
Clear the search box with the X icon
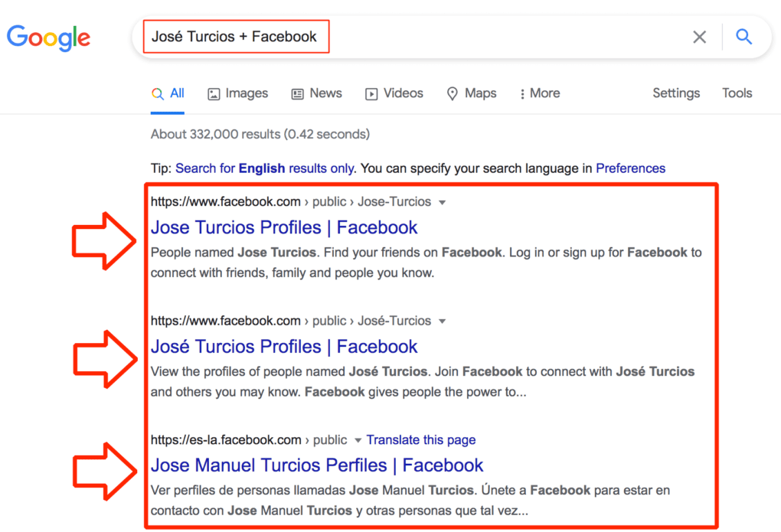pyautogui.click(x=699, y=37)
